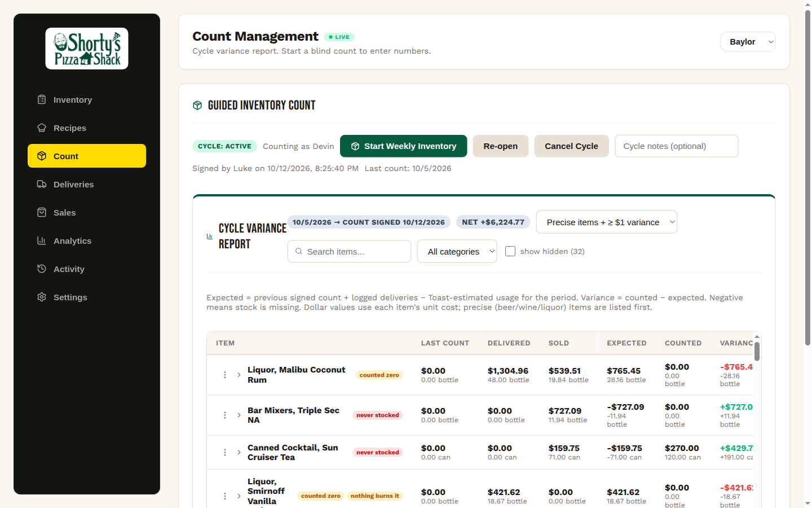Viewport: 812px width, 508px height.
Task: Click the CYCLE: ACTIVE status badge
Action: 225,146
